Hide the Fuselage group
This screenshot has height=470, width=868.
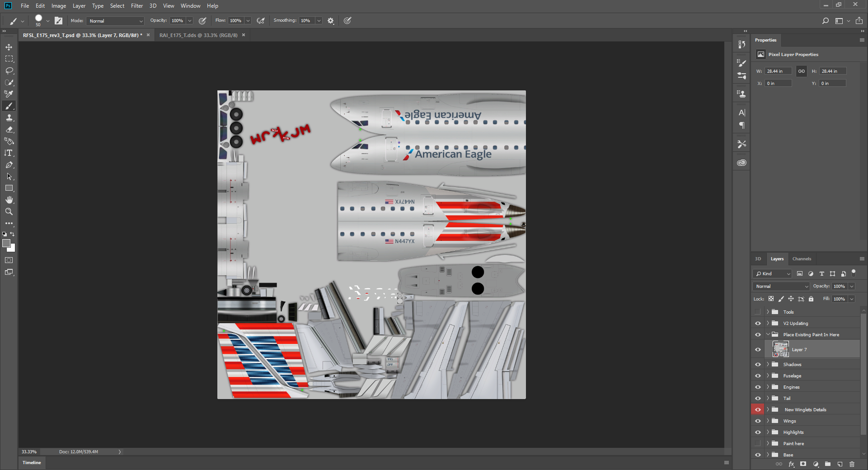tap(758, 376)
